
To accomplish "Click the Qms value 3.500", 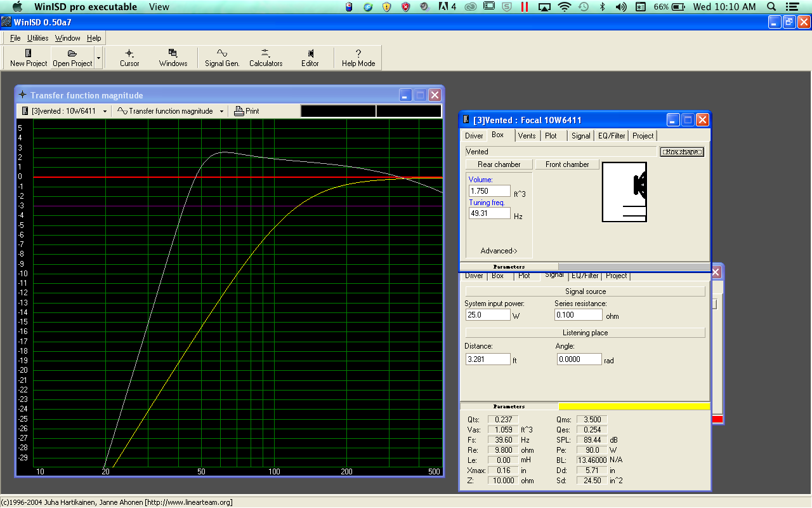I will 592,420.
